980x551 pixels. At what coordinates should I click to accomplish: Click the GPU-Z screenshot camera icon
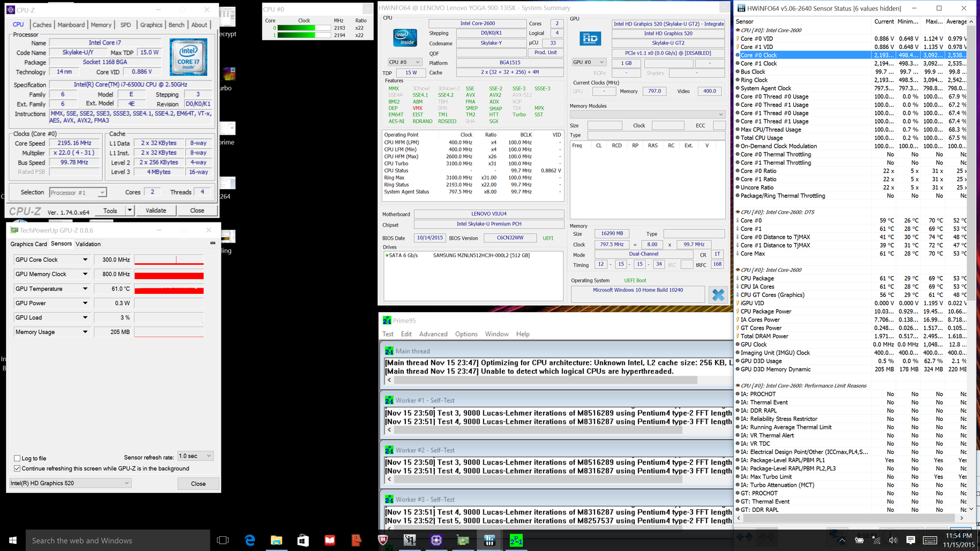click(213, 243)
